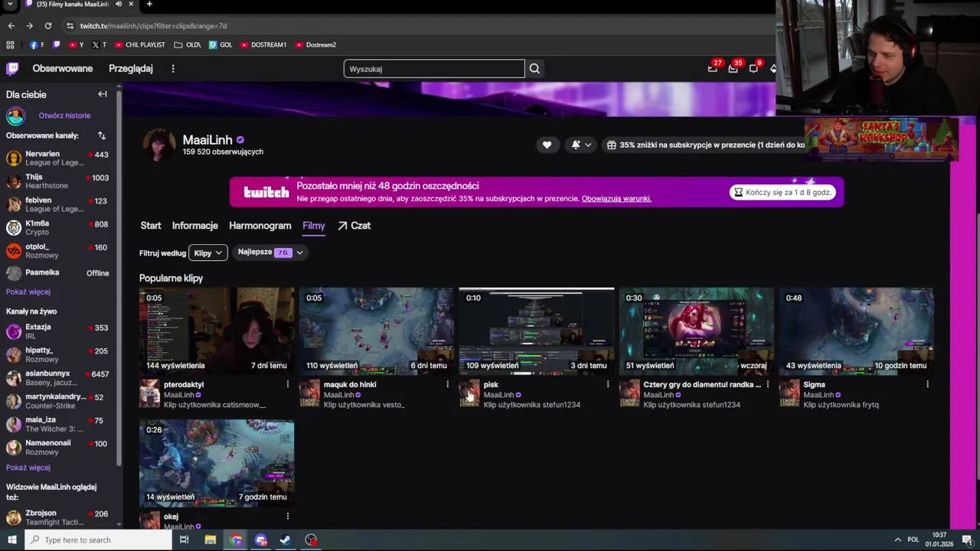
Task: Click Otwórz historie link
Action: pos(64,116)
